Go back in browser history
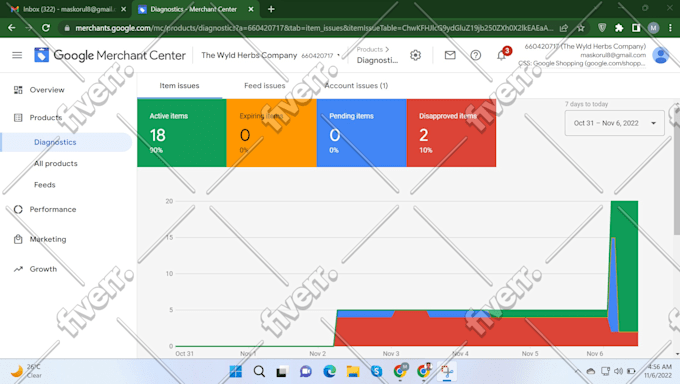The image size is (680, 384). [x=12, y=28]
